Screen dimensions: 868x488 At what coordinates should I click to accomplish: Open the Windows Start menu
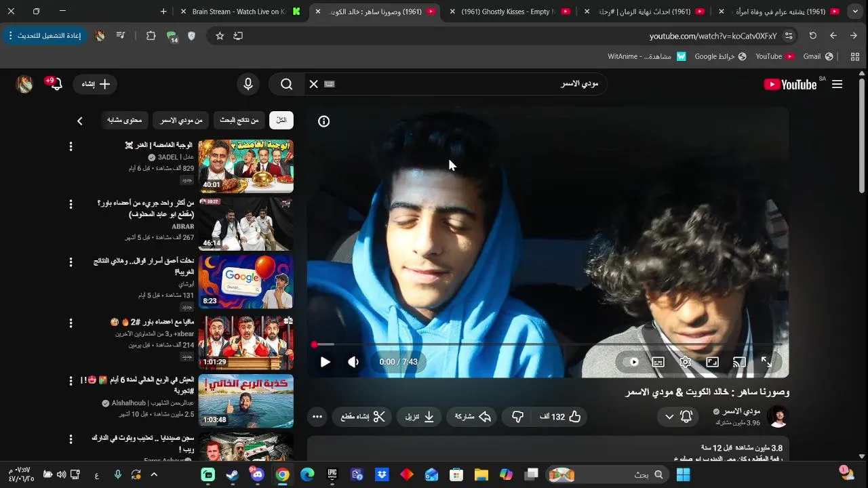tap(683, 474)
